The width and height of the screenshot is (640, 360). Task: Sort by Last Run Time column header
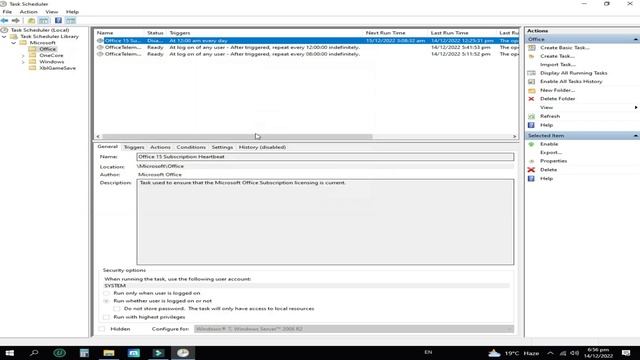click(449, 33)
